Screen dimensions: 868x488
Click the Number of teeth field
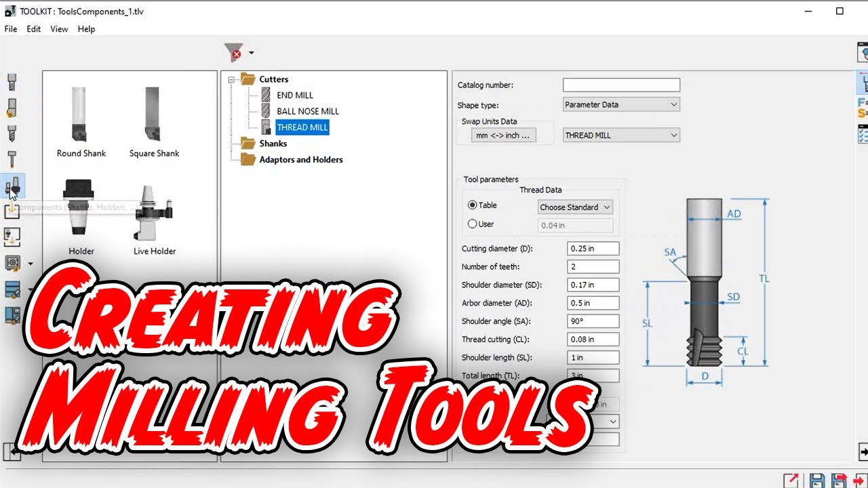[593, 267]
